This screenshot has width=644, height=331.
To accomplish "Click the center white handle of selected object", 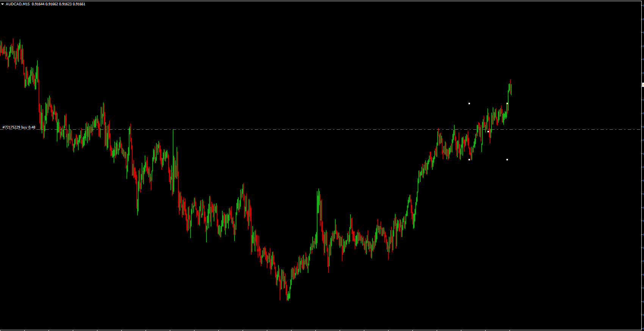I will coord(488,132).
